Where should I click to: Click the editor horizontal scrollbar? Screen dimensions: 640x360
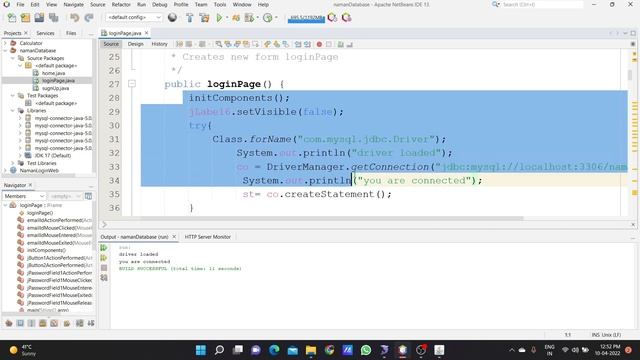tap(332, 218)
